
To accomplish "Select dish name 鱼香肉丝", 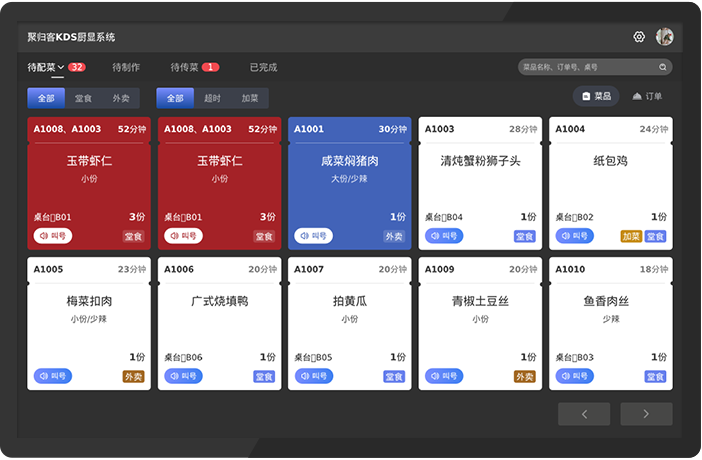I will (x=606, y=301).
